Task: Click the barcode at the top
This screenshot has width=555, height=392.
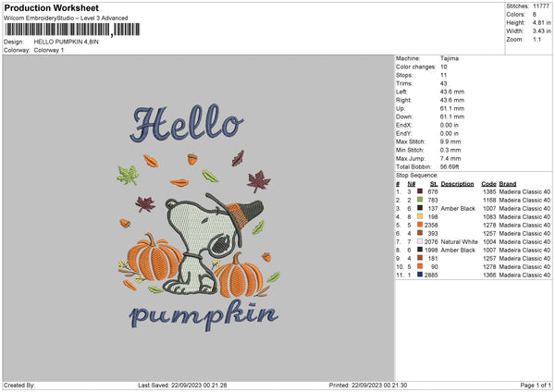Action: pyautogui.click(x=72, y=30)
